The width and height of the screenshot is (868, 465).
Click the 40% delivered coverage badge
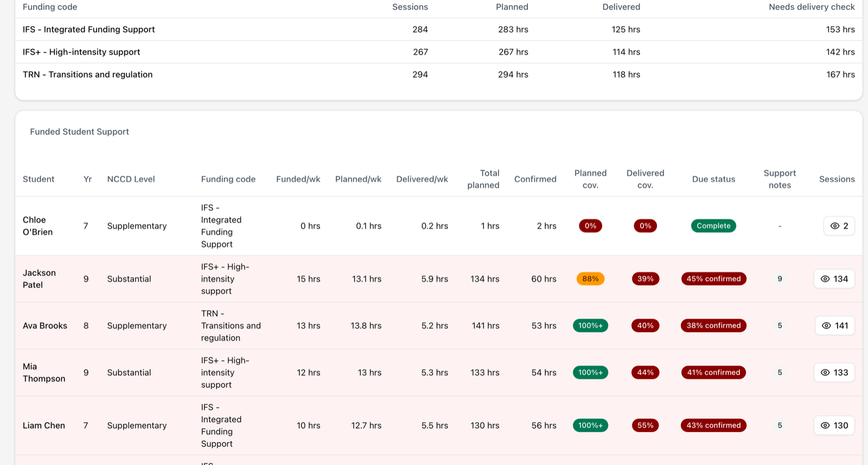point(645,326)
